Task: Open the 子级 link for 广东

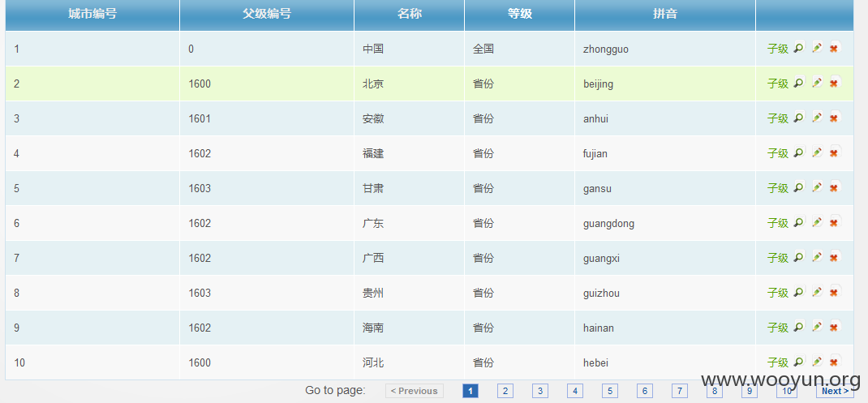Action: pos(777,224)
